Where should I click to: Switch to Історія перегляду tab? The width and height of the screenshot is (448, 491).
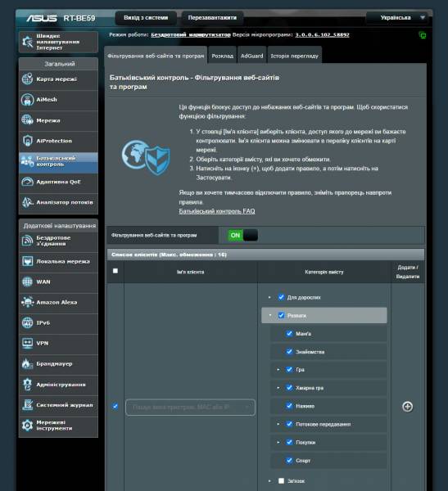point(294,56)
